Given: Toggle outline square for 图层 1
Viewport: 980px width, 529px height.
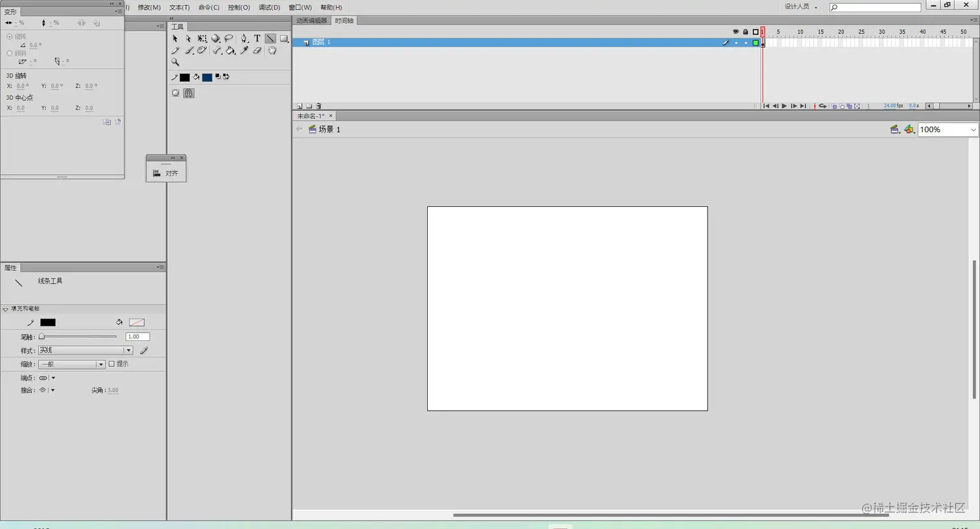Looking at the screenshot, I should 755,42.
